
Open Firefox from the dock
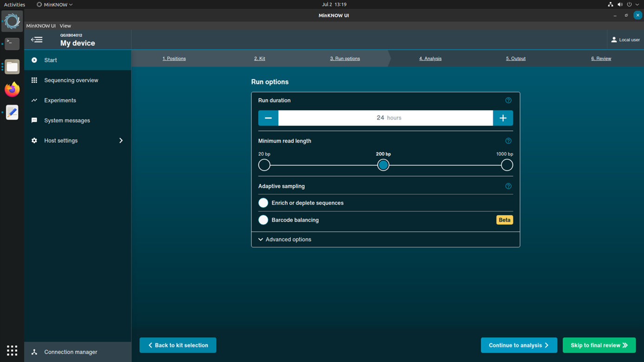click(x=12, y=89)
